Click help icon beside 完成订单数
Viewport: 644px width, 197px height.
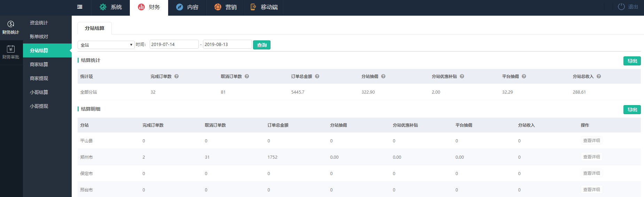[x=176, y=77]
